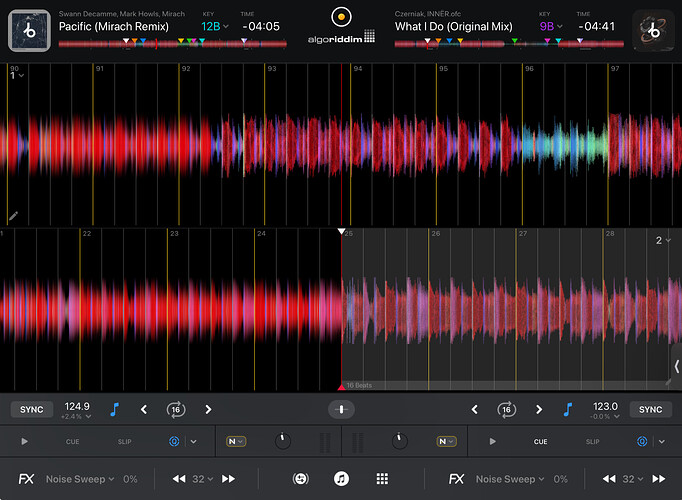Open deck 2 Neural Mix N dropdown

[x=446, y=441]
